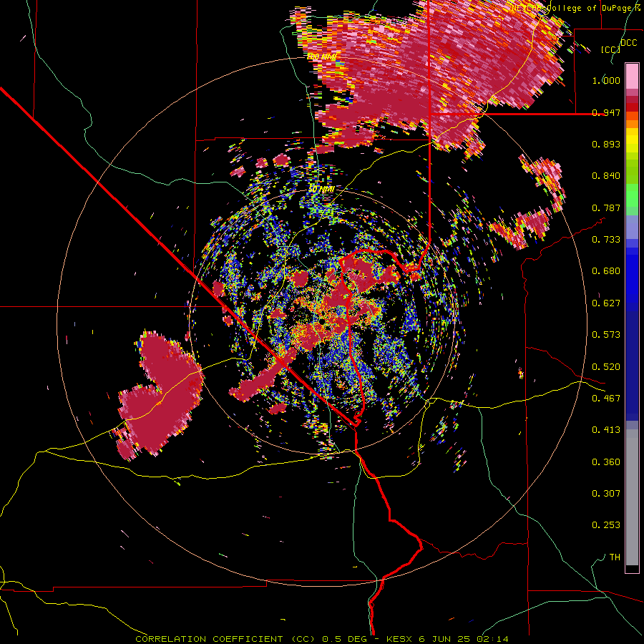Click the 0.680 scale value
644x644 pixels.
(606, 271)
